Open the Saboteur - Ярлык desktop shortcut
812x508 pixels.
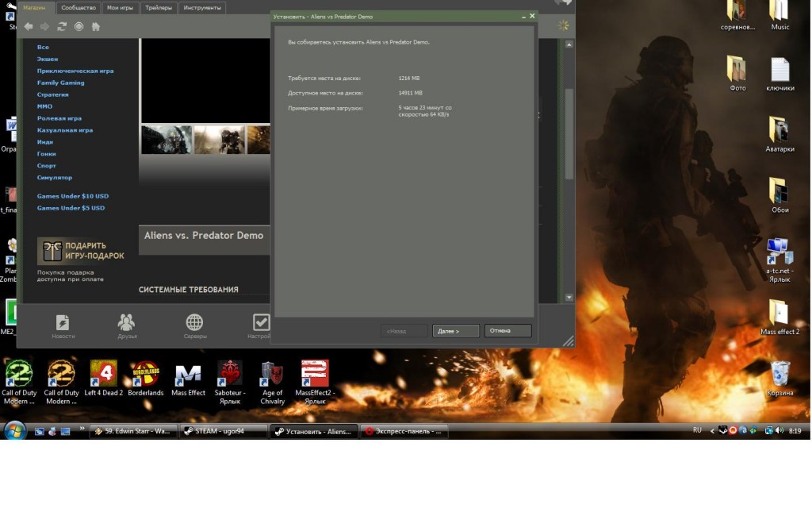[230, 383]
